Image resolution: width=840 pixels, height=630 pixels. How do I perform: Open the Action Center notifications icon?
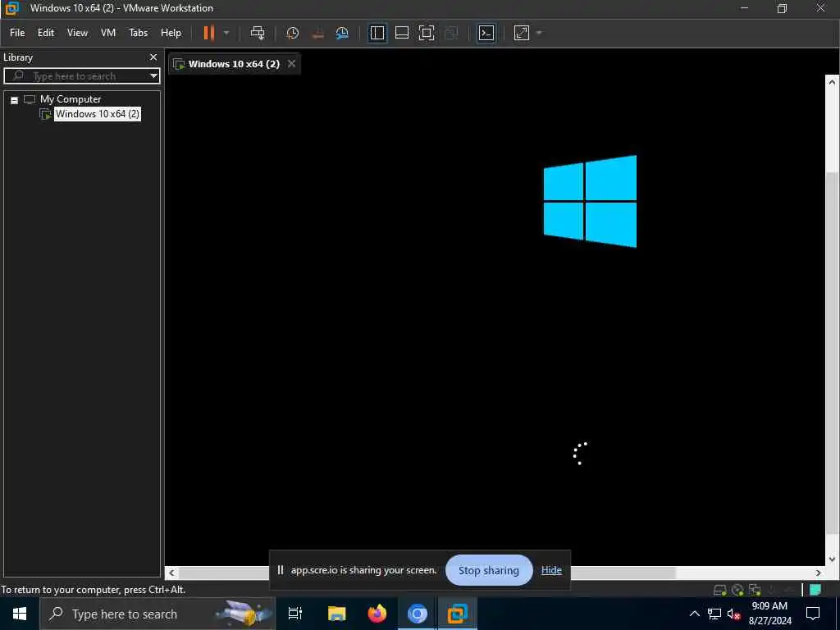pyautogui.click(x=813, y=614)
